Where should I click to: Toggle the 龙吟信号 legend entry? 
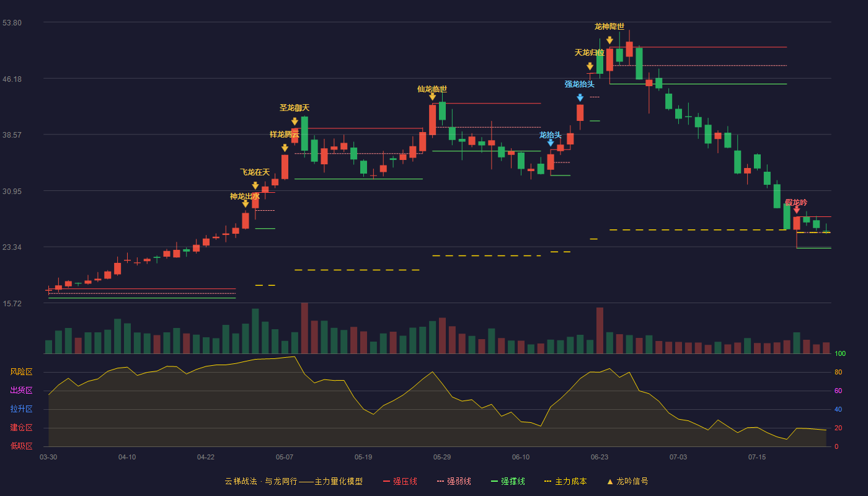(x=627, y=481)
